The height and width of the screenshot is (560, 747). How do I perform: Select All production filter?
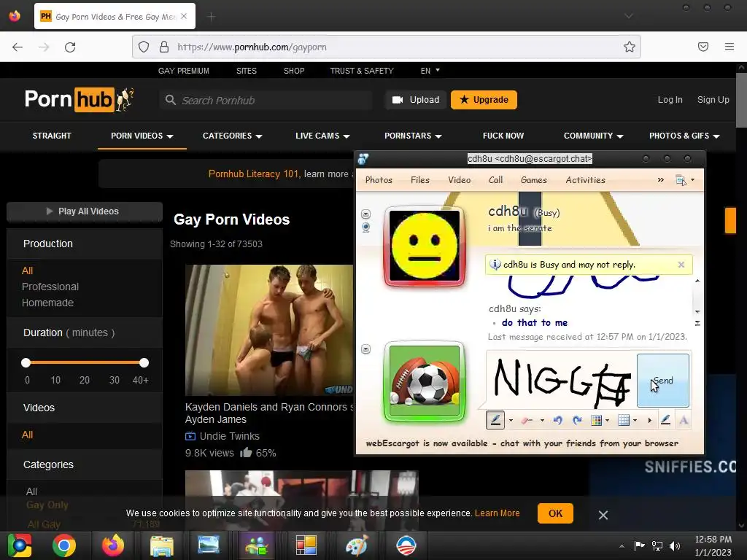click(27, 271)
